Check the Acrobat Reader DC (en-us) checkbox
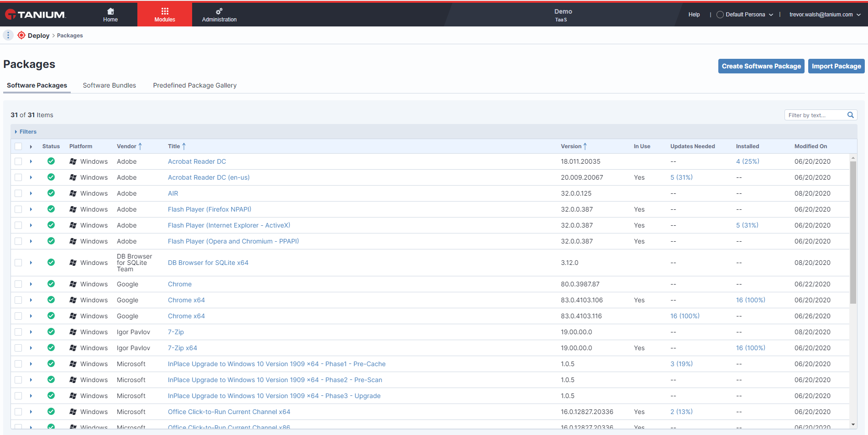This screenshot has height=435, width=868. click(18, 177)
